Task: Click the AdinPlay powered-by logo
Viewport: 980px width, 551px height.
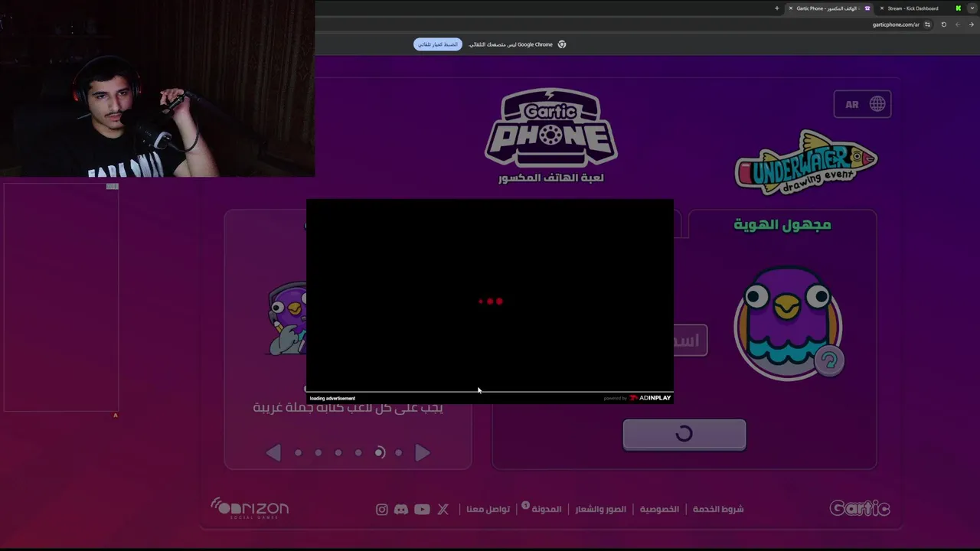Action: pyautogui.click(x=650, y=398)
